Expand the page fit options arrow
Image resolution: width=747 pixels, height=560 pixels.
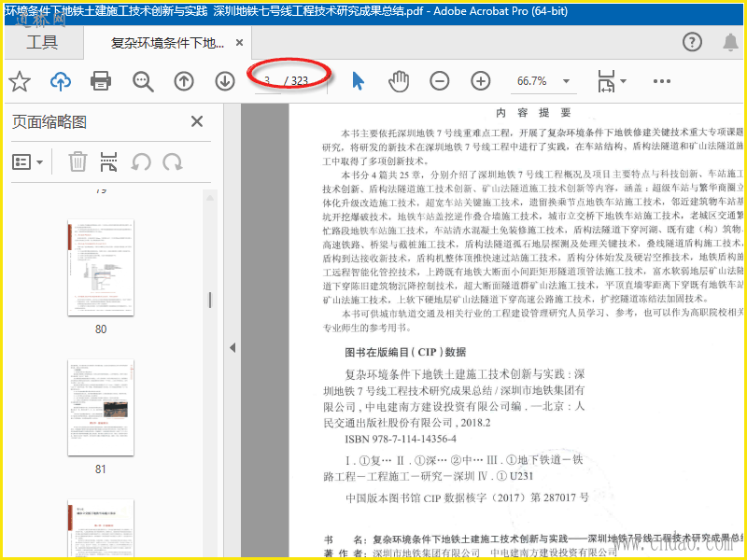[623, 81]
